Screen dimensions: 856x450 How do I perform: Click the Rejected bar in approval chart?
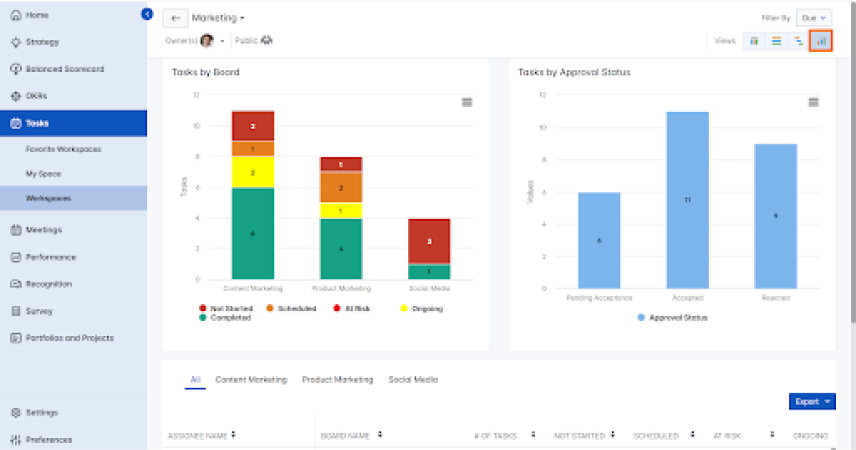click(776, 216)
